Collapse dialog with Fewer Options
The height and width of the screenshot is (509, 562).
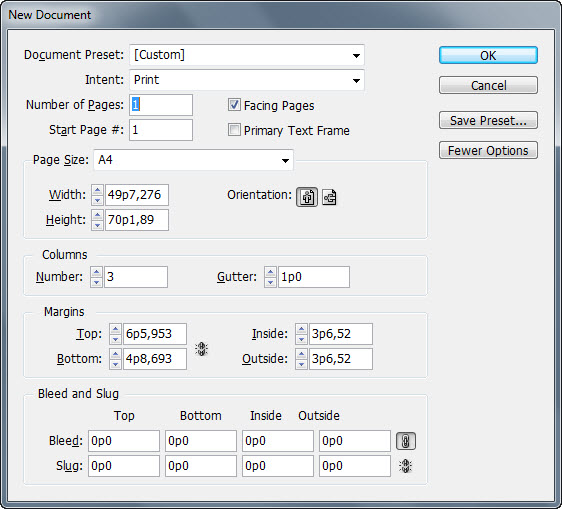(x=488, y=151)
